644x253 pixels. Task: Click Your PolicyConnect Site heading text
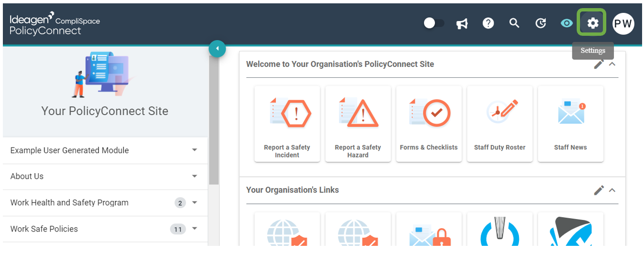(105, 111)
